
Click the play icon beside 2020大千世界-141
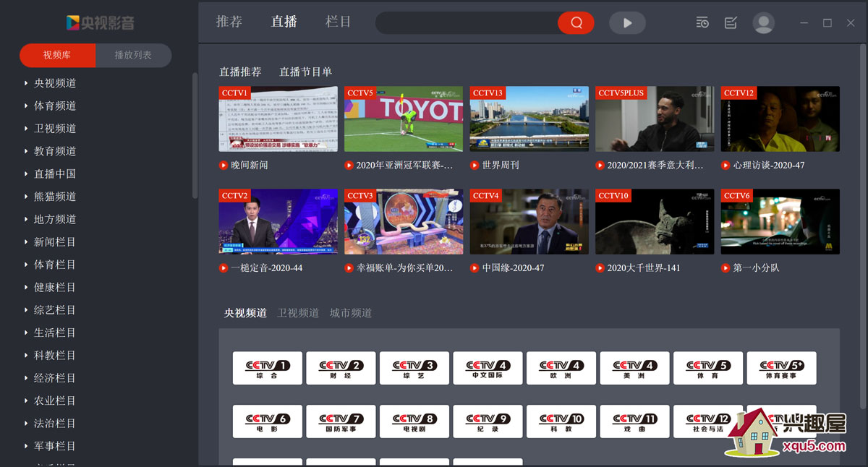600,267
